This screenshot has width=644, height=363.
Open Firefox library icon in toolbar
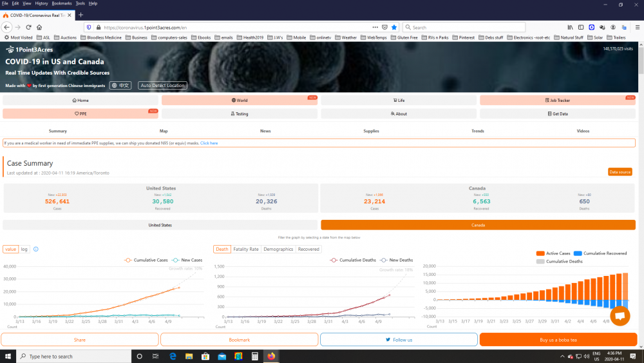pos(570,27)
